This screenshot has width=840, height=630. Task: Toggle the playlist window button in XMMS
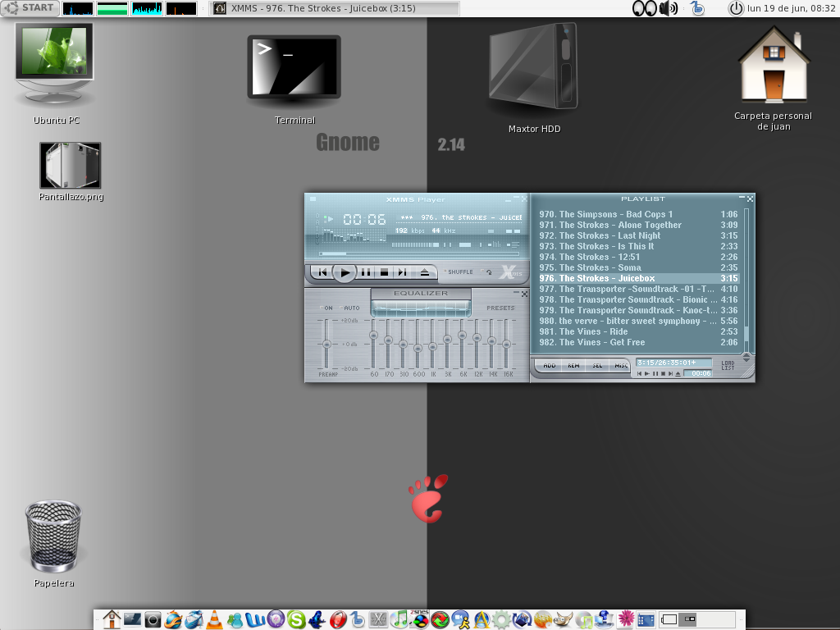[x=514, y=244]
